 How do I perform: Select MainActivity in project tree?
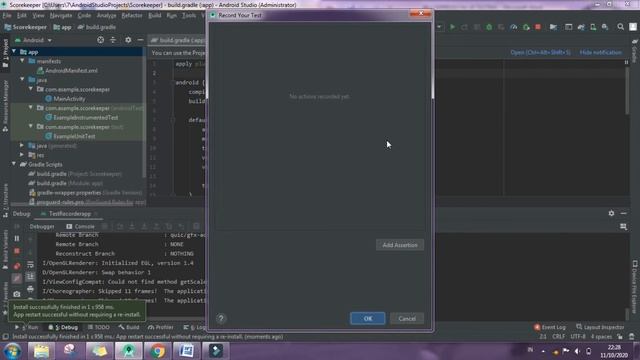tap(65, 99)
